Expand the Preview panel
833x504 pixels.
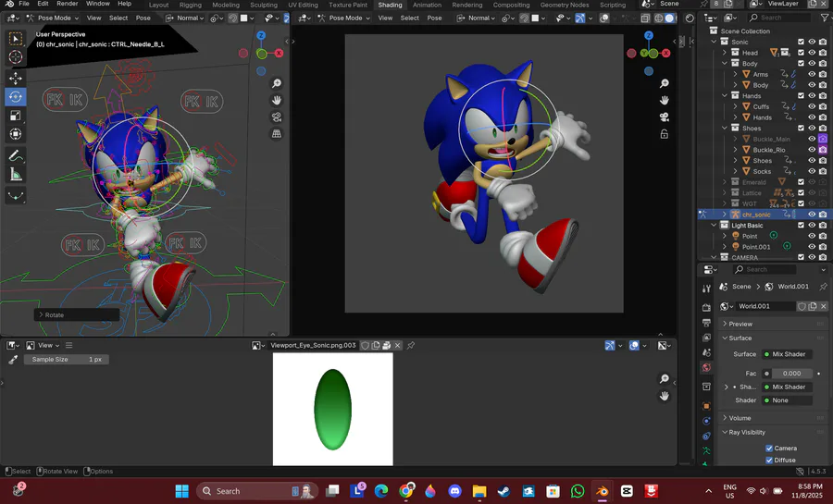pos(740,324)
